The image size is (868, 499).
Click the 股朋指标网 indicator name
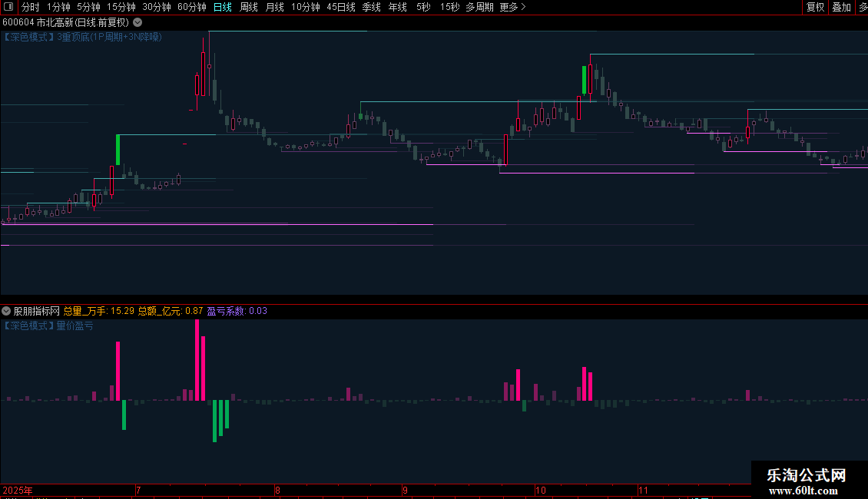click(37, 311)
